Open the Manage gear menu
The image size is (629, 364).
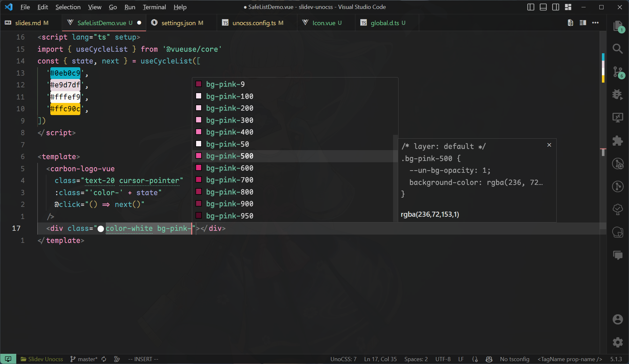pyautogui.click(x=618, y=342)
